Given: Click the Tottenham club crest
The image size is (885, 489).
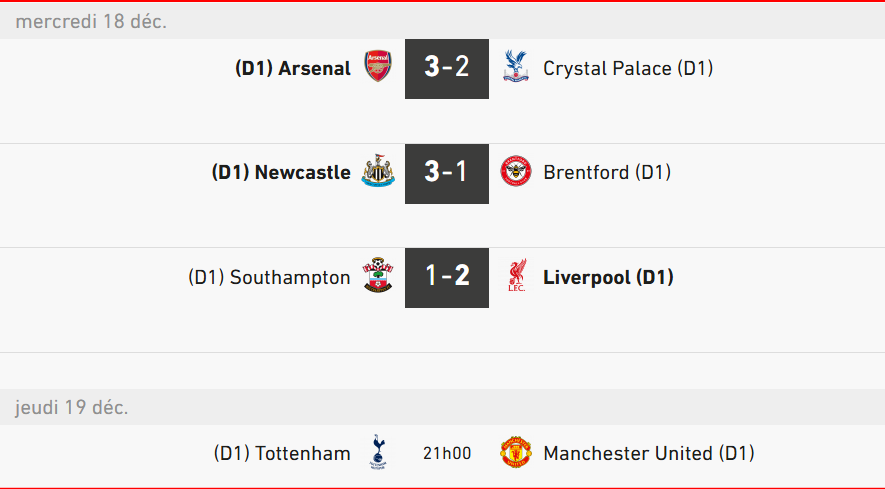Looking at the screenshot, I should pos(377,453).
